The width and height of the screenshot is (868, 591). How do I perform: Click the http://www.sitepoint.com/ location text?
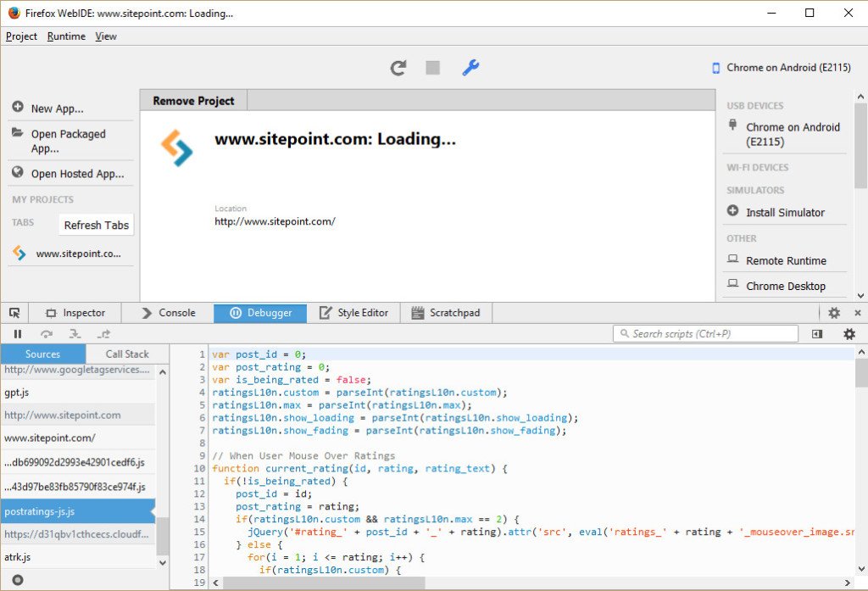coord(275,221)
